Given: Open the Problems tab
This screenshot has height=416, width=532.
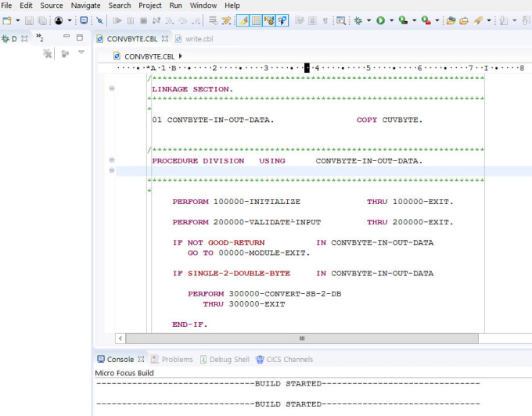Looking at the screenshot, I should click(x=172, y=360).
